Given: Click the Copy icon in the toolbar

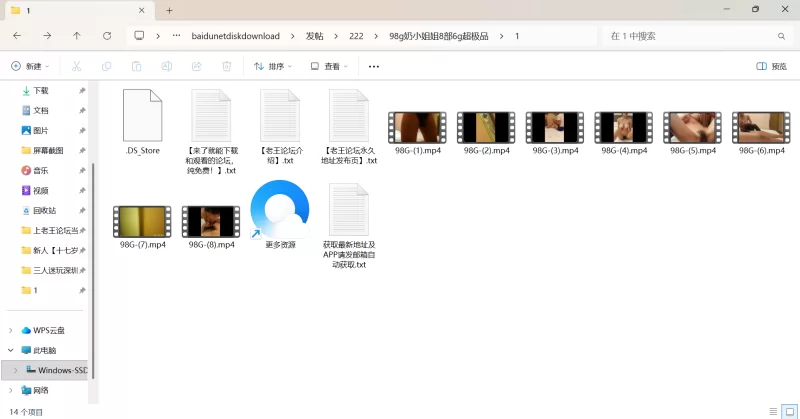Looking at the screenshot, I should 106,66.
